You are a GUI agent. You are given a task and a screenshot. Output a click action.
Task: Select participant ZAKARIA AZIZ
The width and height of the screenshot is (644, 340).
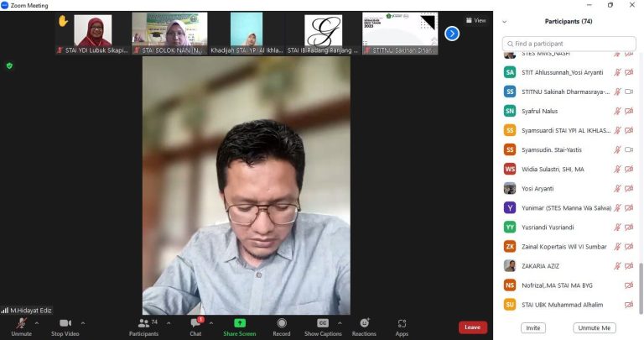569,266
